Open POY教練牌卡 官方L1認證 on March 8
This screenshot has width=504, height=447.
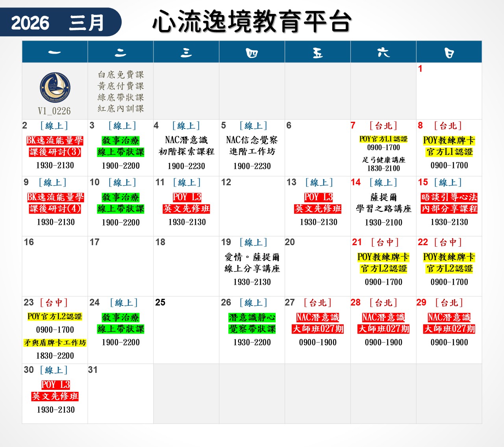point(449,146)
